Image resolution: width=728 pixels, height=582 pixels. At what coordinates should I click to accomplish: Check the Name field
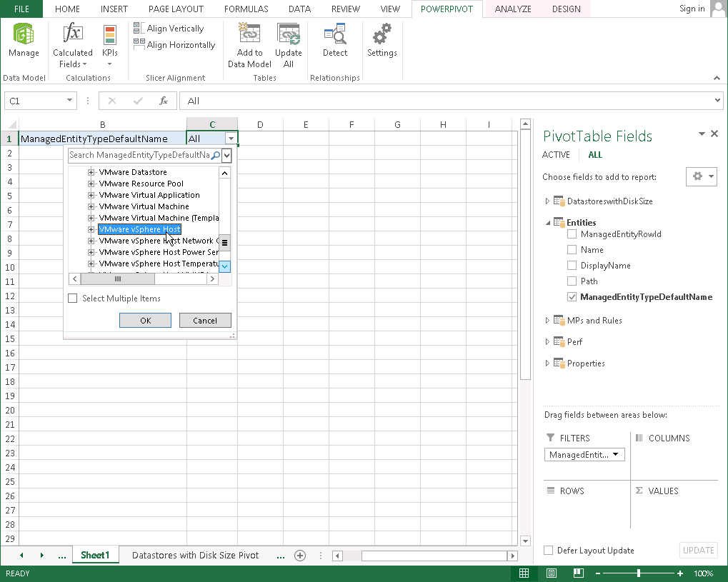click(x=572, y=250)
